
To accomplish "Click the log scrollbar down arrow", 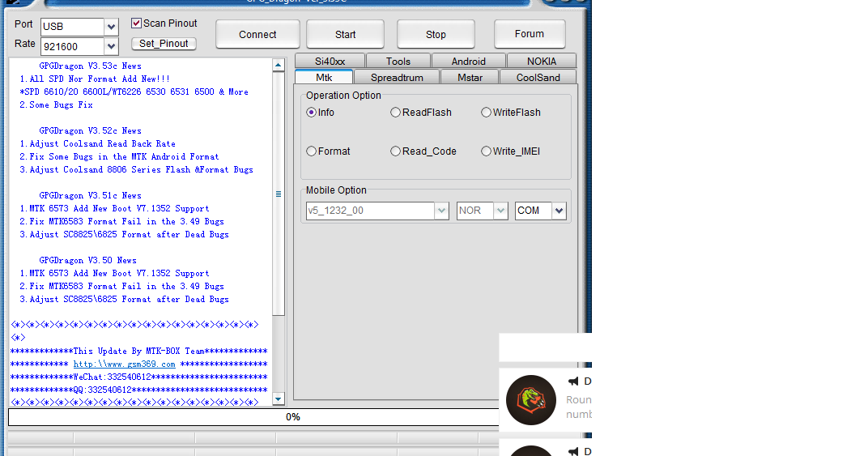I will click(279, 399).
